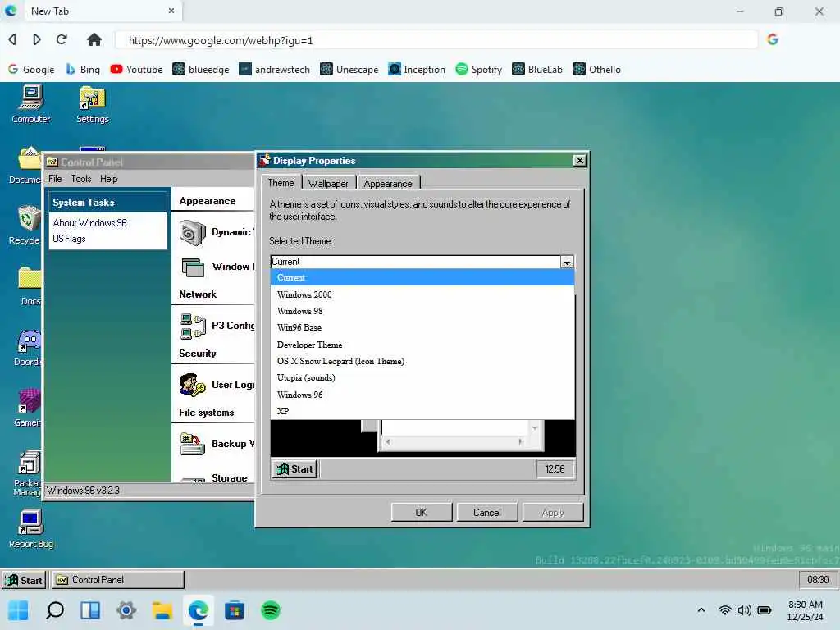The width and height of the screenshot is (840, 630).
Task: Click the browser home icon
Action: pyautogui.click(x=94, y=39)
